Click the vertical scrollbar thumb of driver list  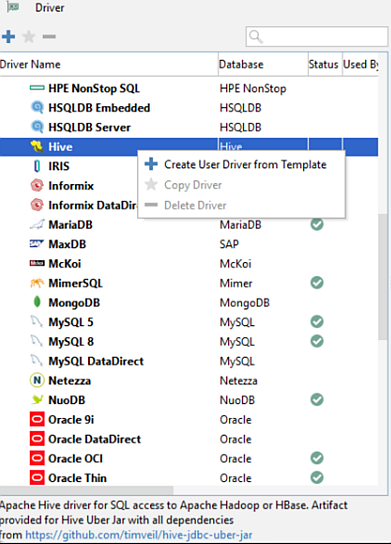point(383,277)
